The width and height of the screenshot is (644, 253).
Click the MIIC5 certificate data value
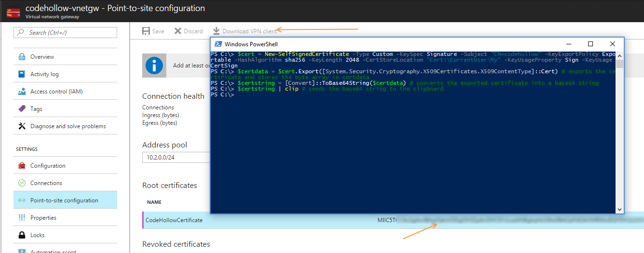click(387, 220)
